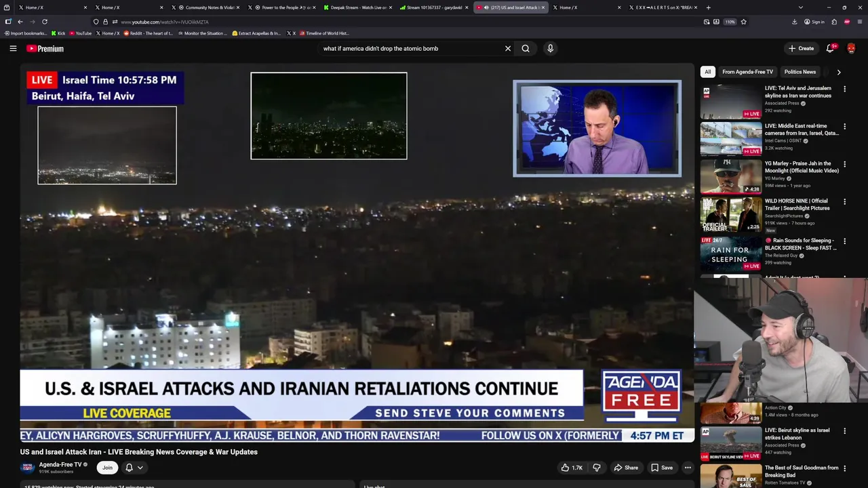Open options menu for Middle East cameras video

(844, 126)
